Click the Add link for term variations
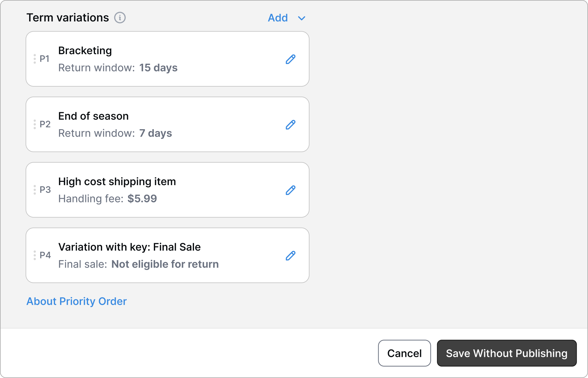The width and height of the screenshot is (588, 378). click(278, 18)
